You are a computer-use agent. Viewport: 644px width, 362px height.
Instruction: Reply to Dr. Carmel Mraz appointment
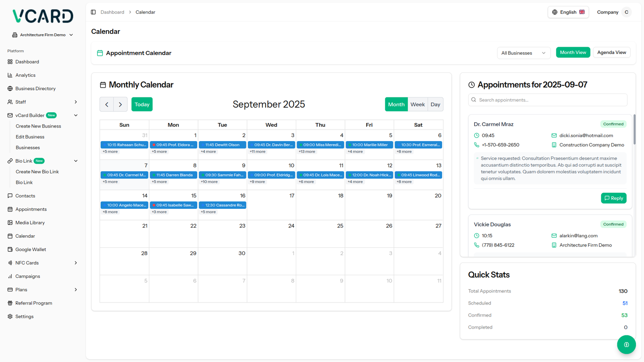click(613, 198)
